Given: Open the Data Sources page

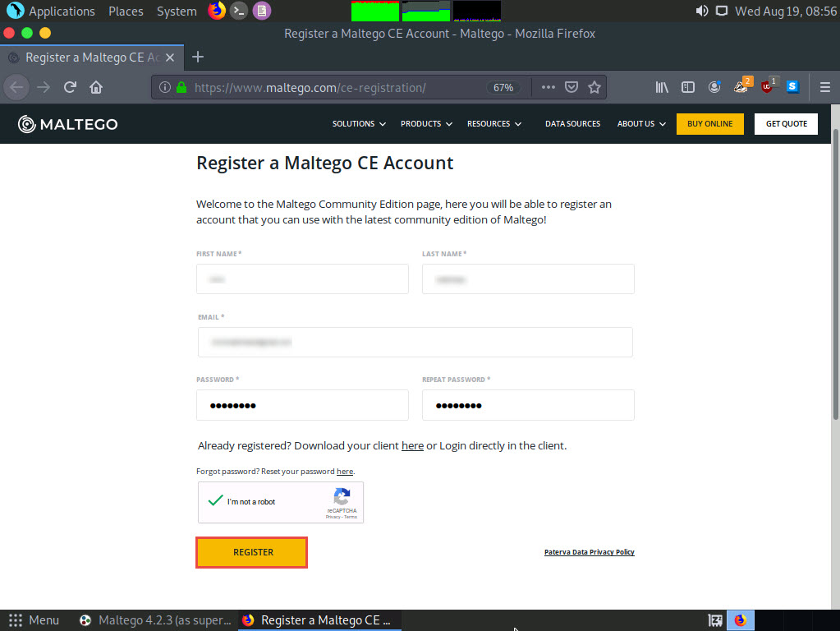Looking at the screenshot, I should [572, 124].
